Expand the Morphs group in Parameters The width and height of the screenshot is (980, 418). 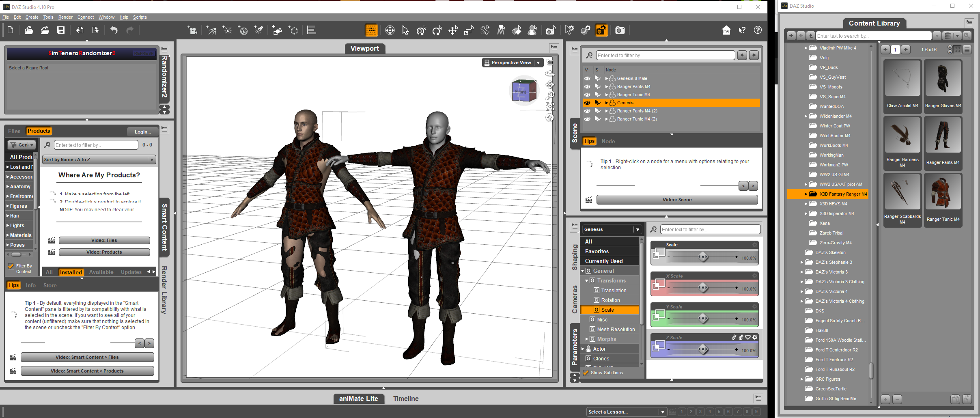tap(587, 339)
